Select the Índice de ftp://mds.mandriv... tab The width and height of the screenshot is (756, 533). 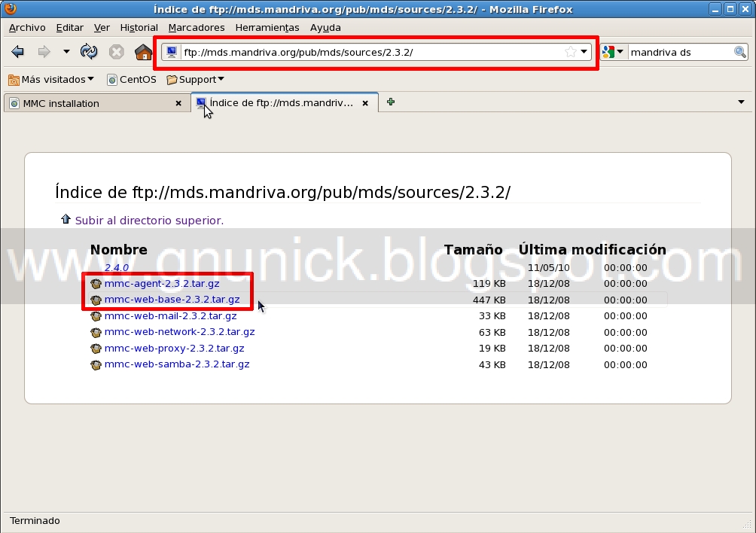(285, 102)
